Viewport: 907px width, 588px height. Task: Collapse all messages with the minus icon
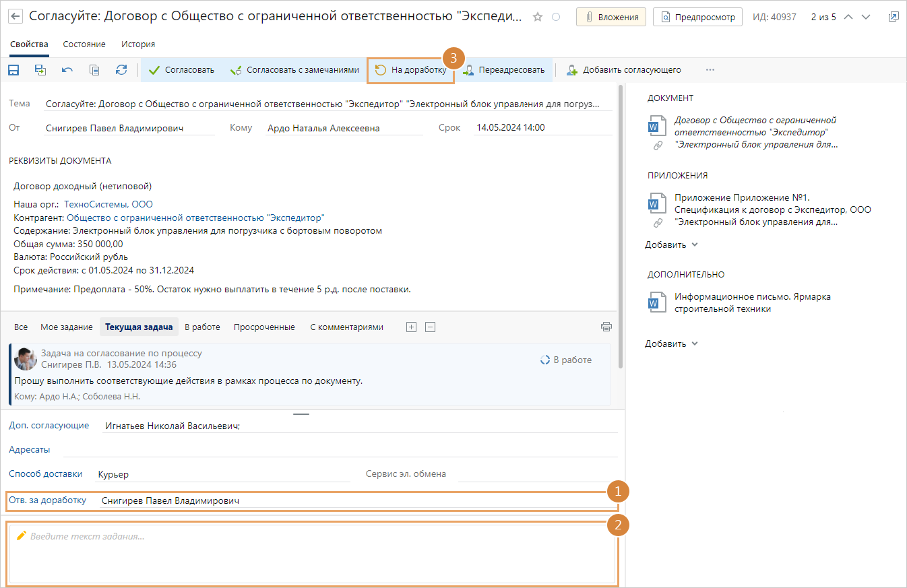430,327
